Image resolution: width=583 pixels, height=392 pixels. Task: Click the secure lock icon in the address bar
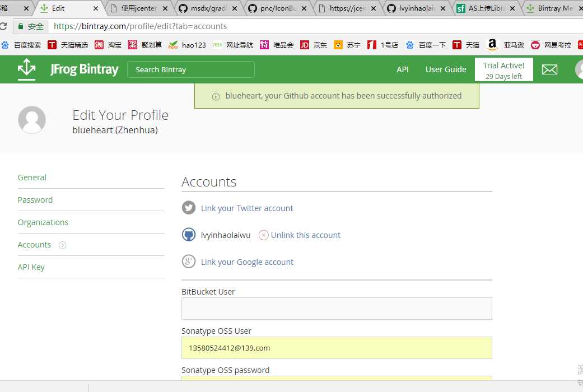[21, 26]
